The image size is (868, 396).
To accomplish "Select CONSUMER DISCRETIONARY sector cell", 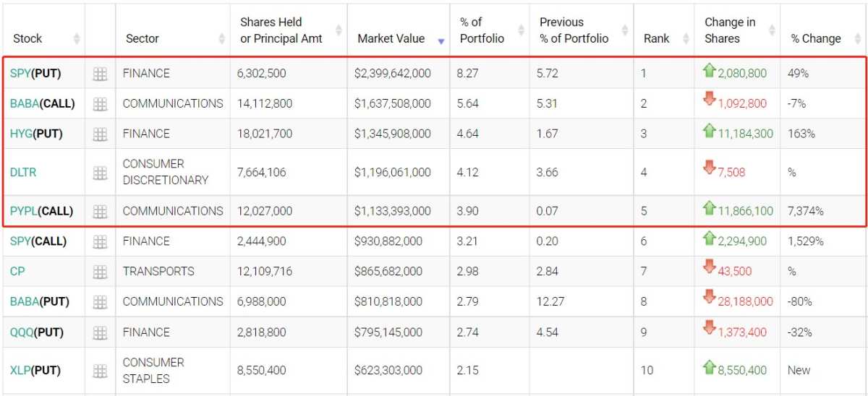I will point(166,172).
